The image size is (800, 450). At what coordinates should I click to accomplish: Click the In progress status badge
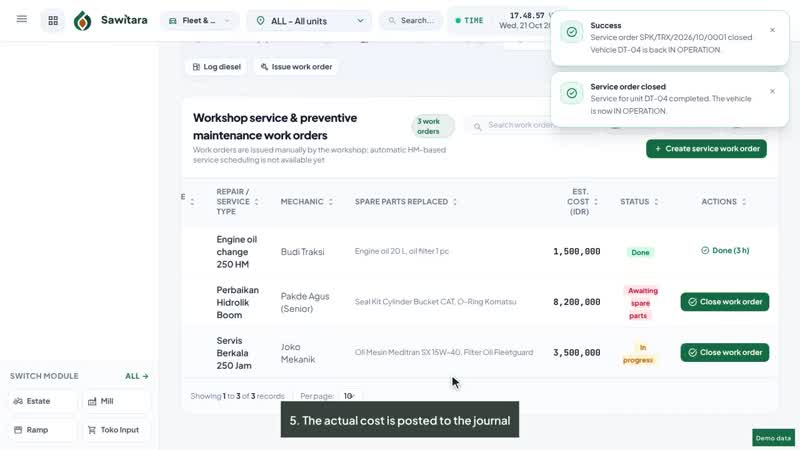pyautogui.click(x=638, y=354)
